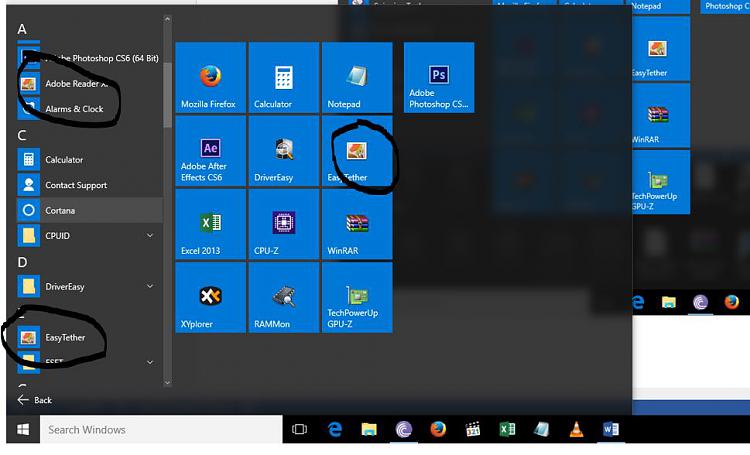Go Back from the all apps list
The image size is (750, 455).
click(x=34, y=400)
